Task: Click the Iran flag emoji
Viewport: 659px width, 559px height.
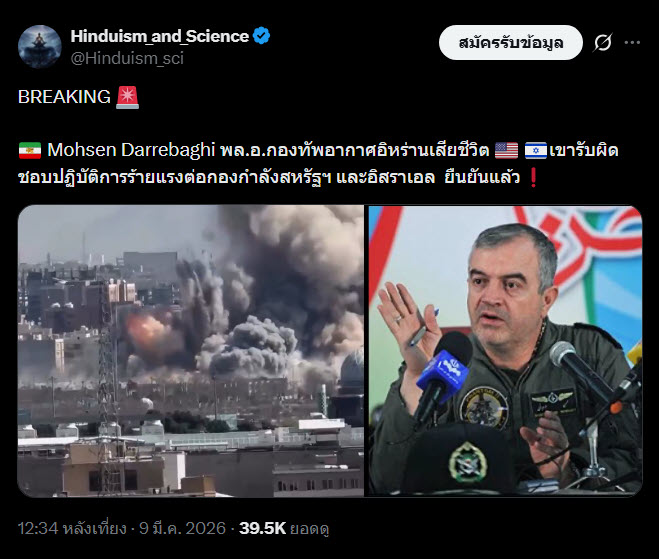Action: (30, 150)
